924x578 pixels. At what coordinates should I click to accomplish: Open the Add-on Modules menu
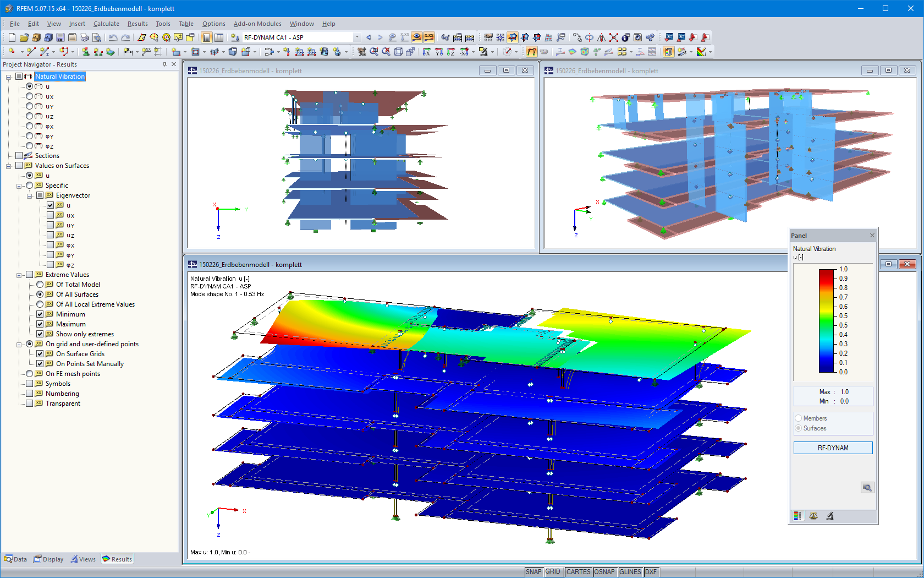coord(257,24)
